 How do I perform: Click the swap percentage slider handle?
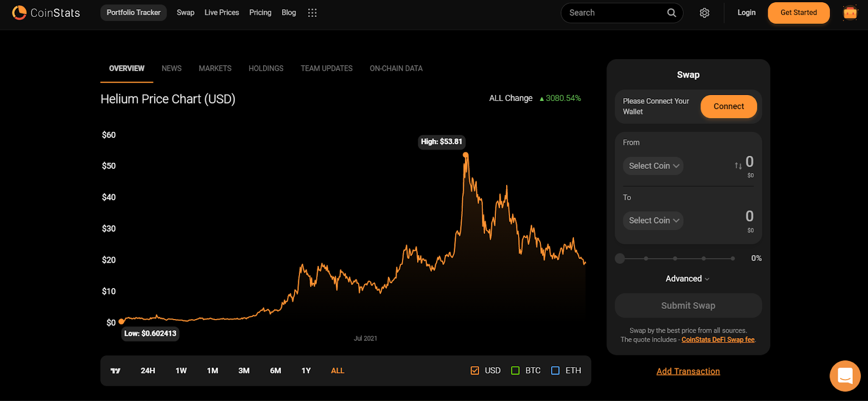(x=620, y=258)
